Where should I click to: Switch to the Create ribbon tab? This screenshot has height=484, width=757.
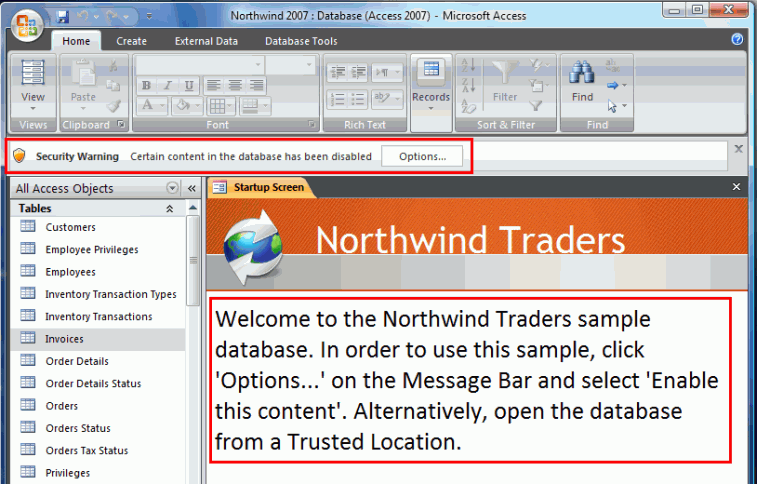coord(131,41)
